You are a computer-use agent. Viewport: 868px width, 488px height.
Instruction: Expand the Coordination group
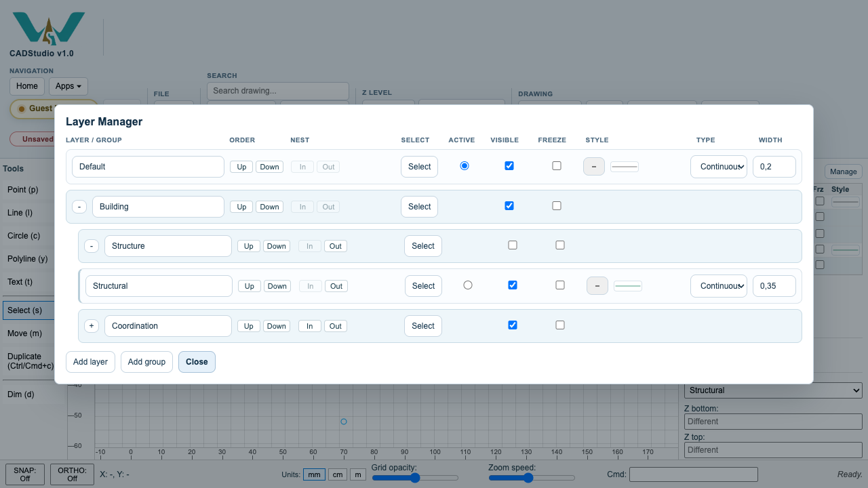pyautogui.click(x=92, y=326)
